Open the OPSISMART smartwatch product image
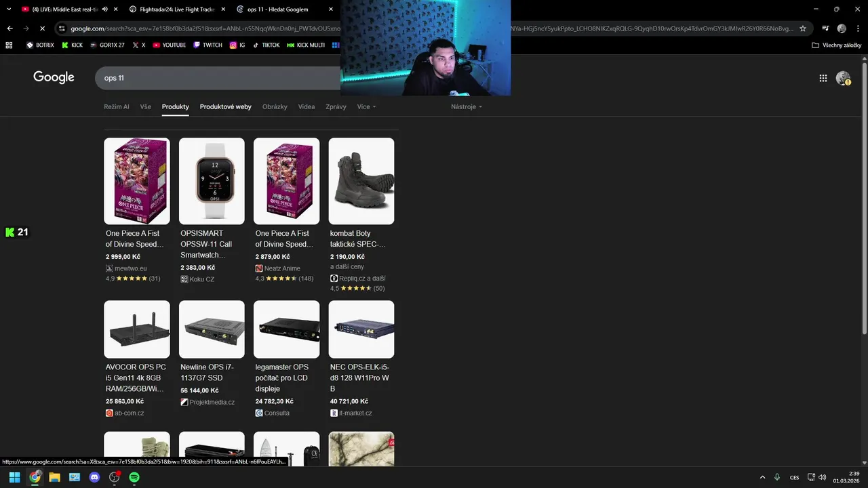The image size is (868, 488). pyautogui.click(x=212, y=181)
